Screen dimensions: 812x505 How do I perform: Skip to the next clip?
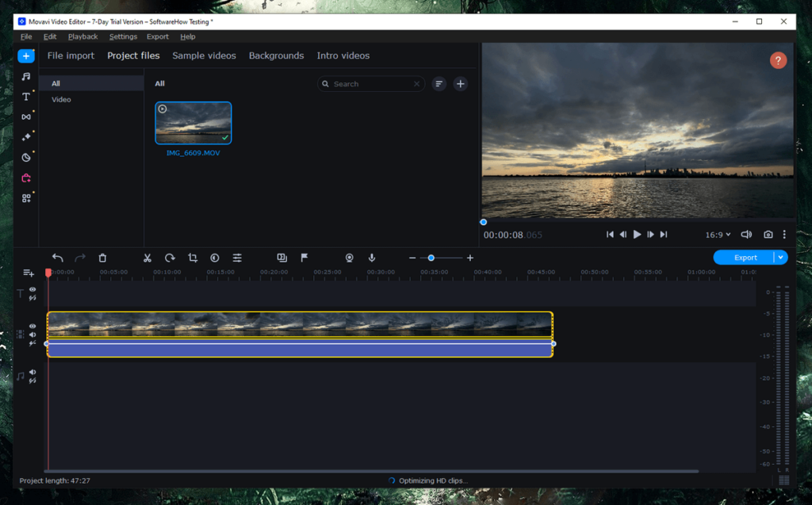pos(664,235)
